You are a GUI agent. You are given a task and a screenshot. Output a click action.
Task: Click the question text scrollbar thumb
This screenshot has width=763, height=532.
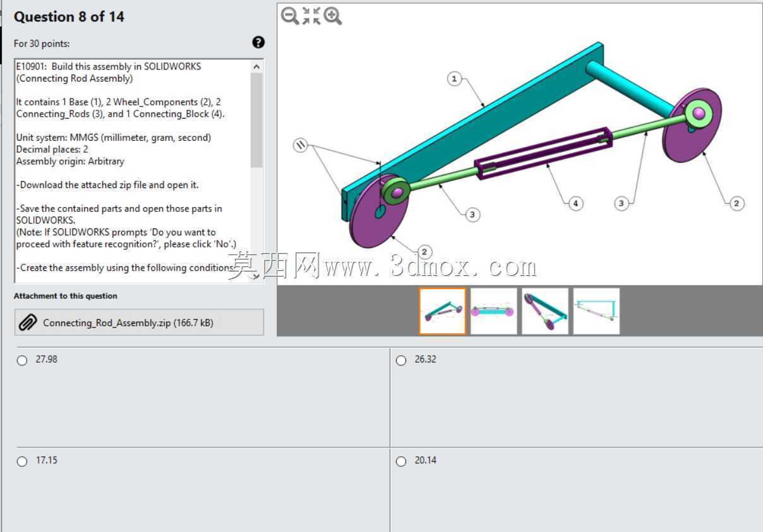[256, 120]
